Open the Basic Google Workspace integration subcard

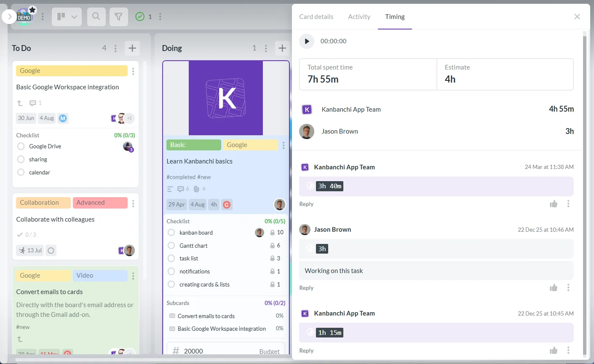point(222,329)
